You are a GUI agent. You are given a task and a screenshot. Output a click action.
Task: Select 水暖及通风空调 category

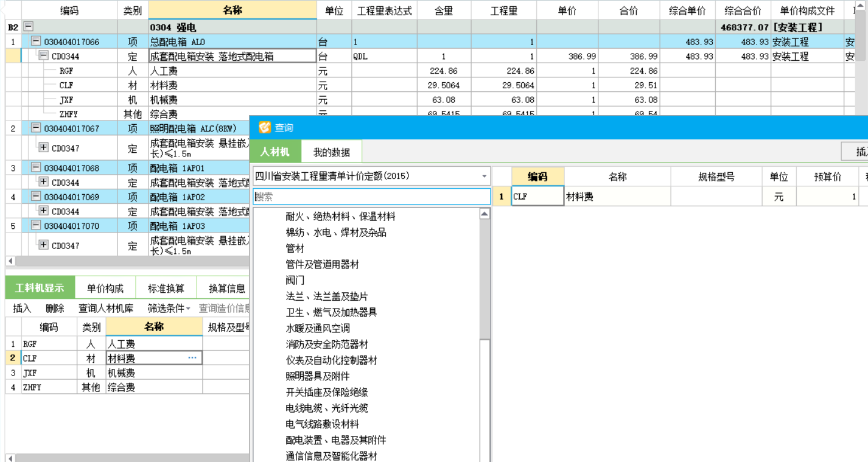coord(318,328)
